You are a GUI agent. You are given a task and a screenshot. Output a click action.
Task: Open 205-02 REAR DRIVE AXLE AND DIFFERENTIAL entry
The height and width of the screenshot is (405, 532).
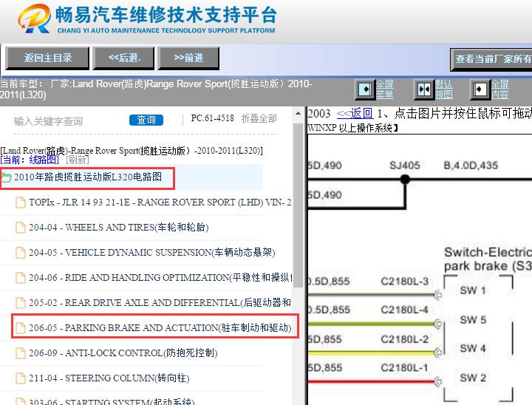click(x=160, y=302)
